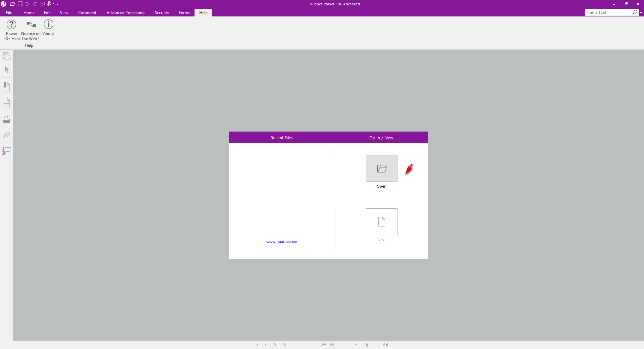The image size is (644, 349).
Task: Expand the touch mode dropdown arrow
Action: click(x=54, y=4)
